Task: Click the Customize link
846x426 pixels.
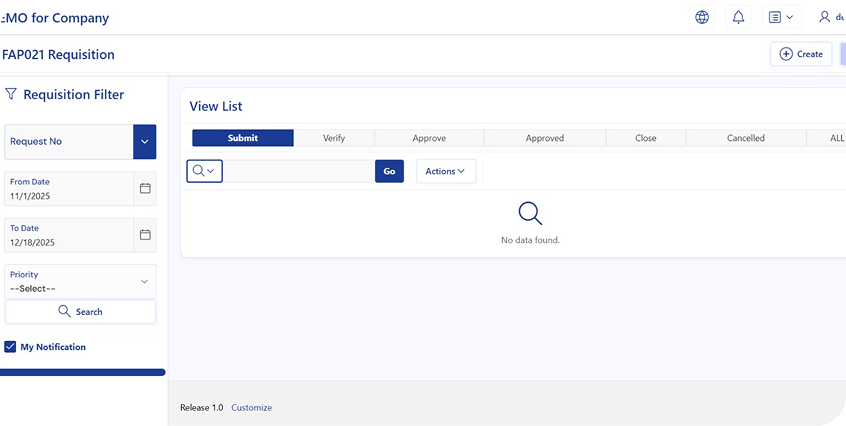Action: click(251, 407)
